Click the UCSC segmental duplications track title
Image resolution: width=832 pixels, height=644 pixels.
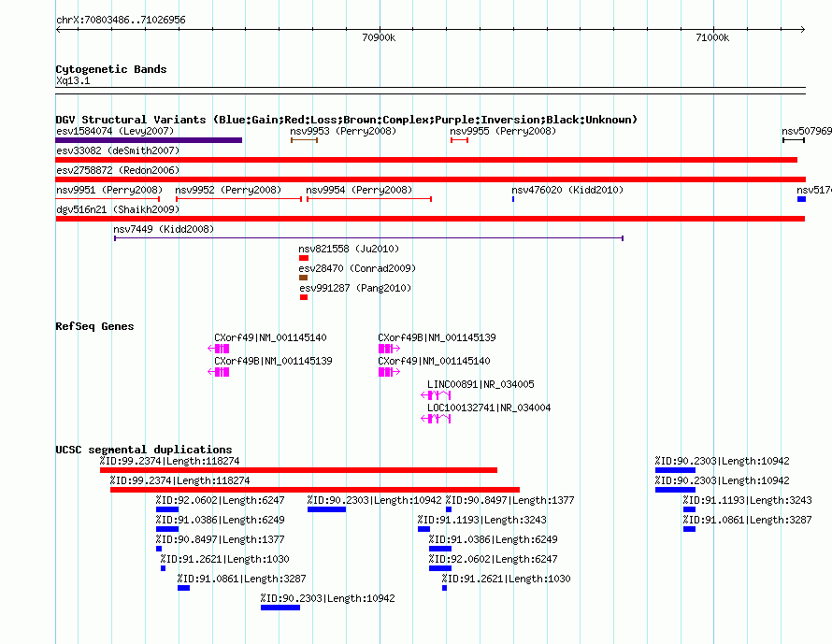(144, 450)
